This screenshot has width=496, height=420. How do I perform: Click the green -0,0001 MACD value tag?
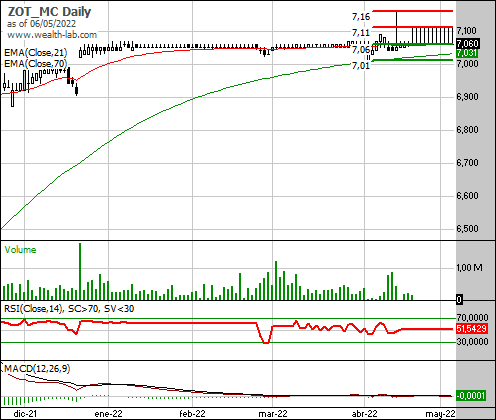click(x=471, y=396)
